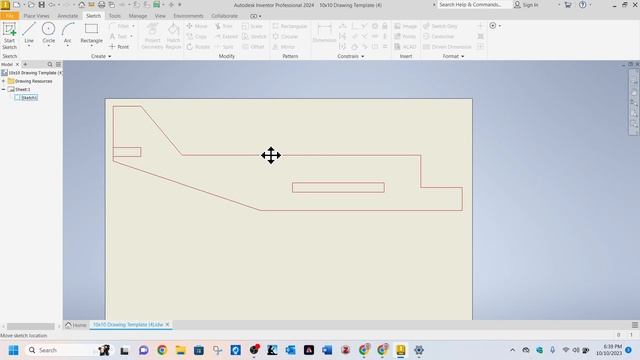Click the Sign In button
Image resolution: width=640 pixels, height=360 pixels.
click(526, 5)
